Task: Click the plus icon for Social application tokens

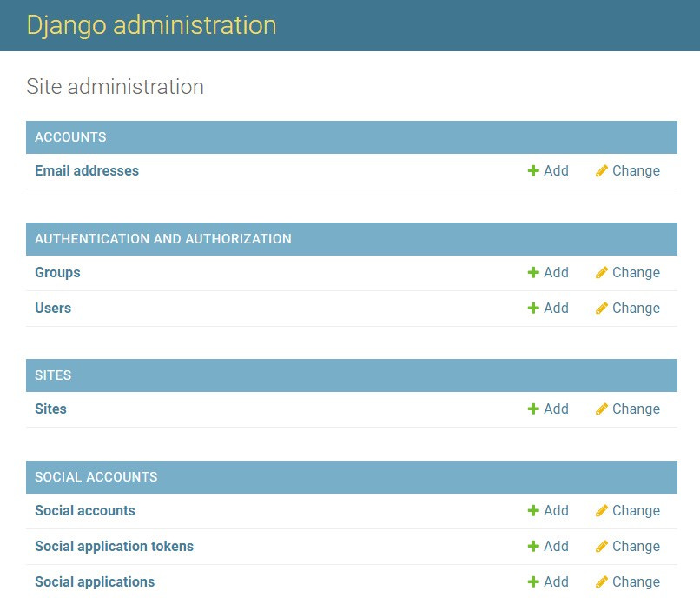Action: coord(533,546)
